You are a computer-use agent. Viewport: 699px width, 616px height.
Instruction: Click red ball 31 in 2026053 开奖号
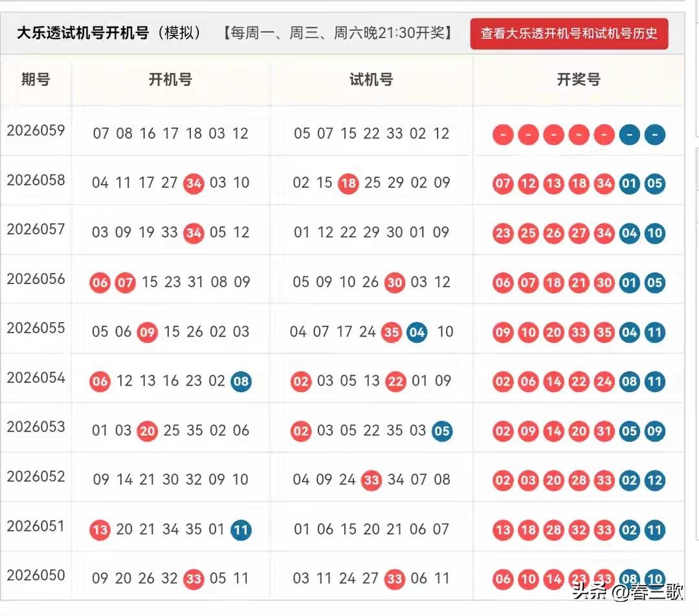click(604, 431)
